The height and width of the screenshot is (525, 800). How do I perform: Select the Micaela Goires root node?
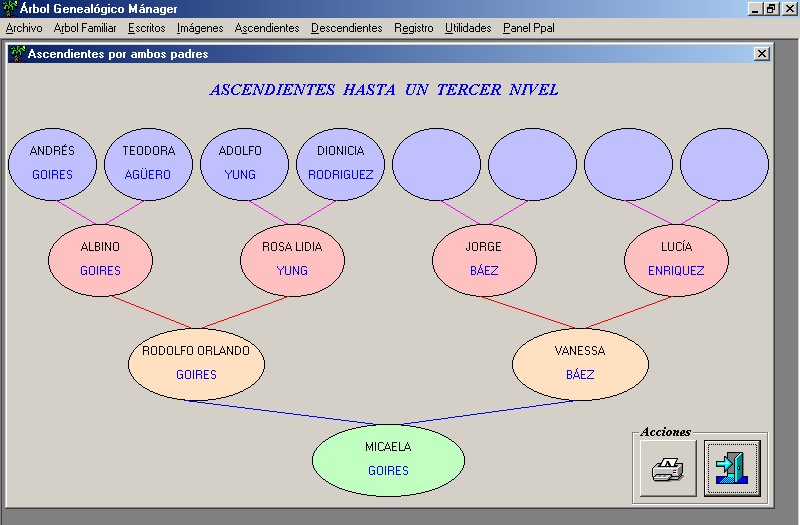(x=388, y=460)
